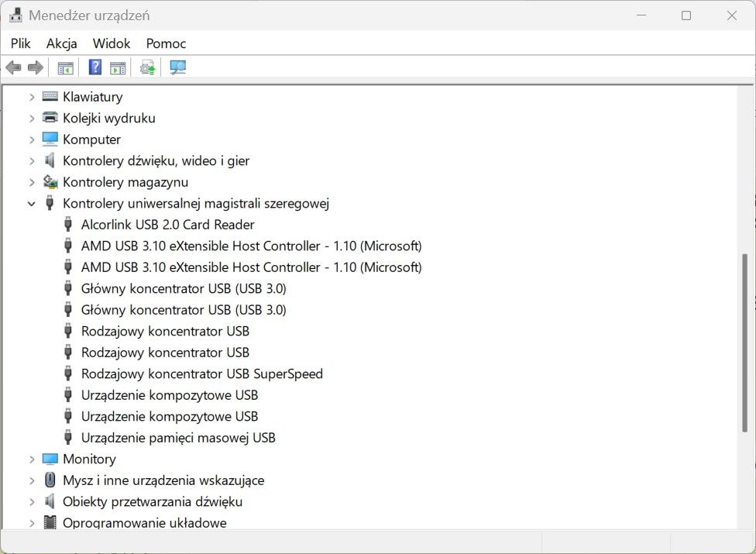Select the Klawiatury label
This screenshot has height=554, width=756.
click(x=93, y=97)
